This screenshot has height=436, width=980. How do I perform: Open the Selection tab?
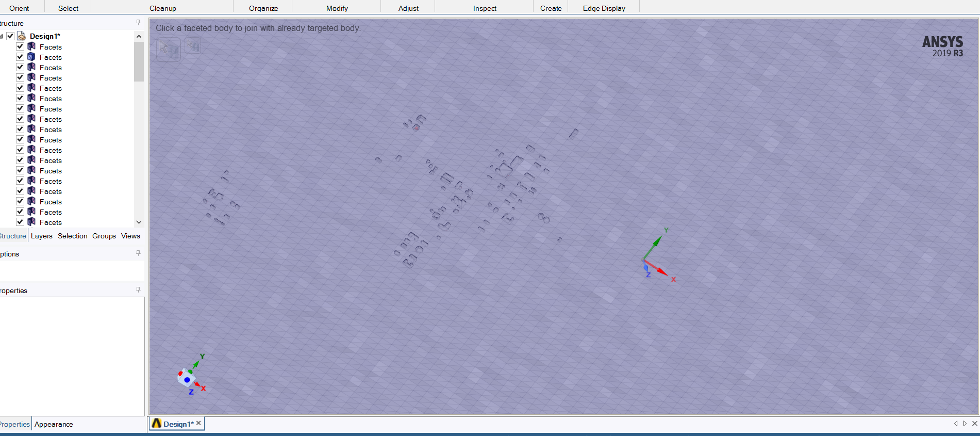tap(73, 236)
